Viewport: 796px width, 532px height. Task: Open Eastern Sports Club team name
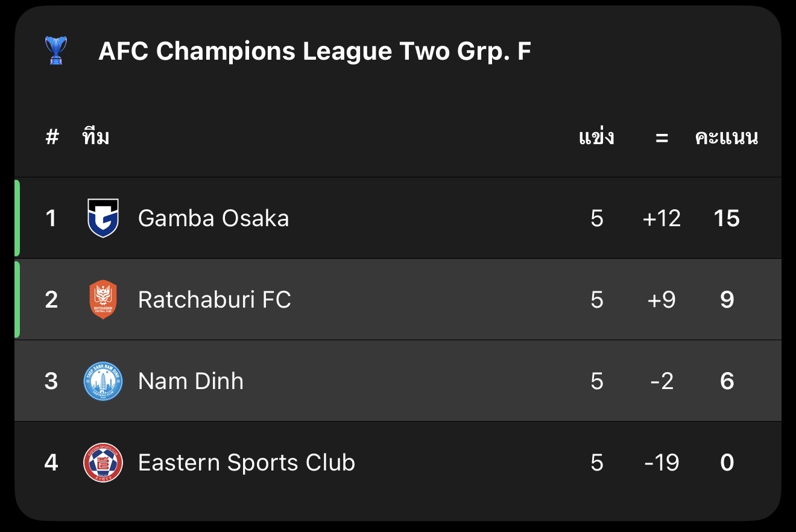246,463
